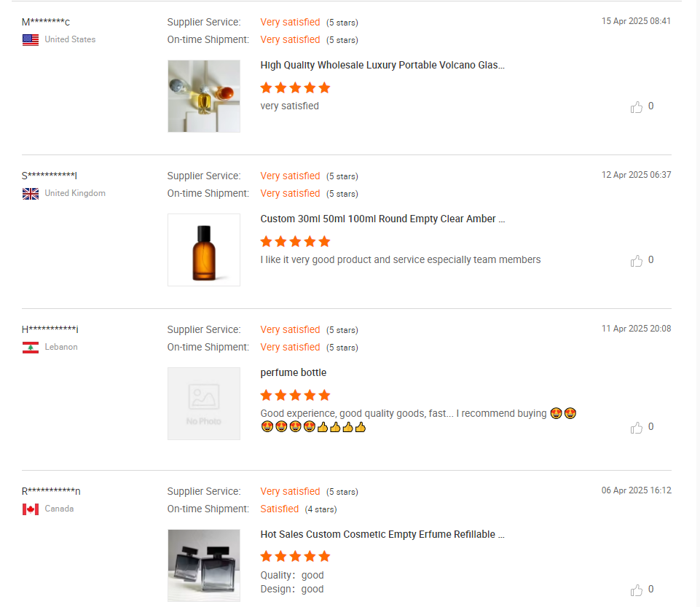Click the No Photo placeholder image

(203, 403)
